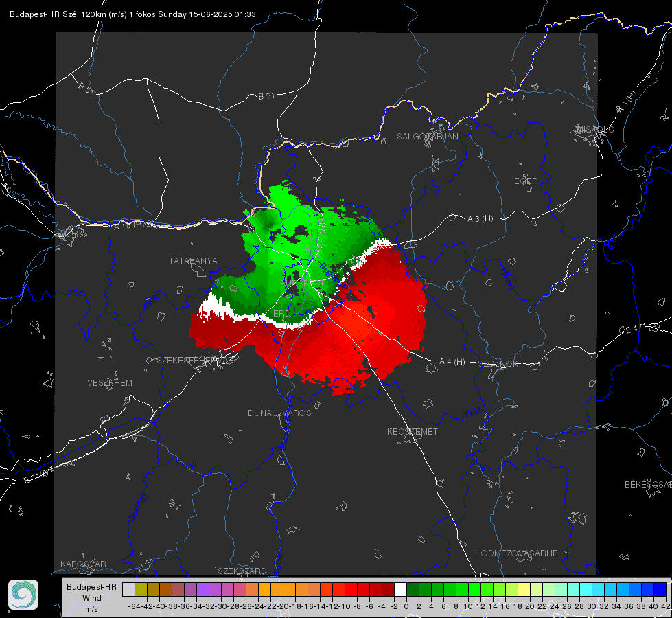This screenshot has height=618, width=672.
Task: Select the olive swatch above the -64 label
Action: (141, 589)
